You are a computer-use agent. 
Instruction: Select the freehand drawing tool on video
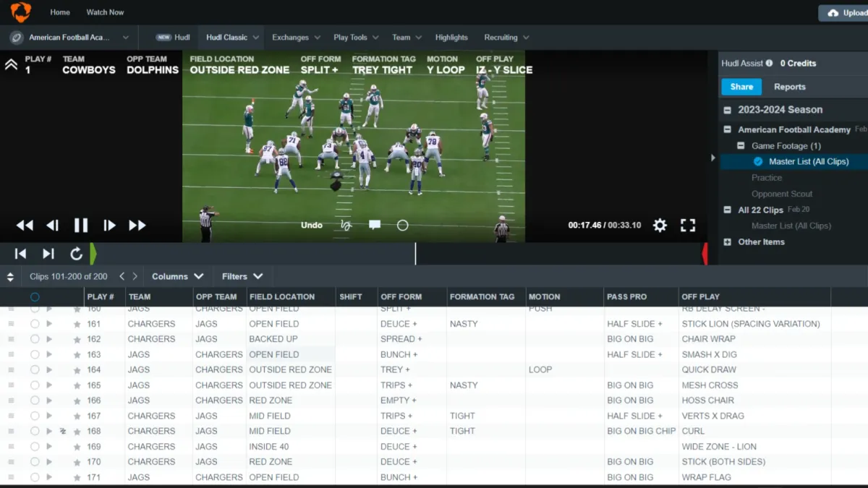(346, 225)
